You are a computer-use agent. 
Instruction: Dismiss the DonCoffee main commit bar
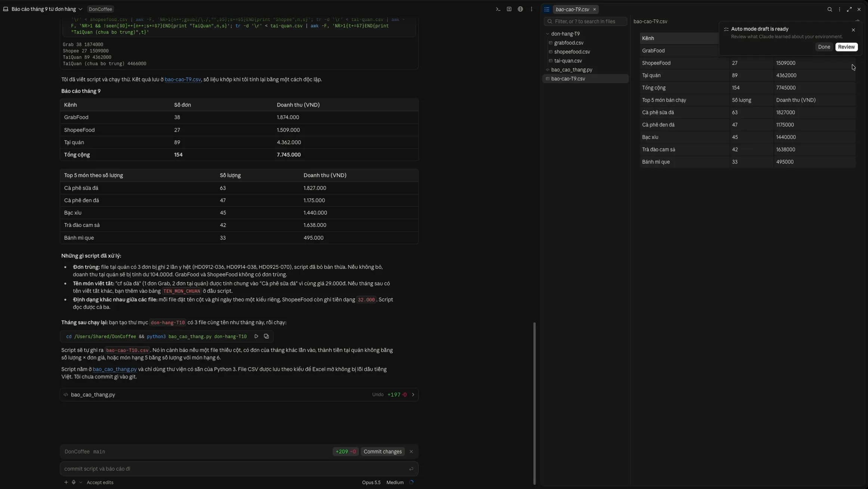(x=411, y=452)
